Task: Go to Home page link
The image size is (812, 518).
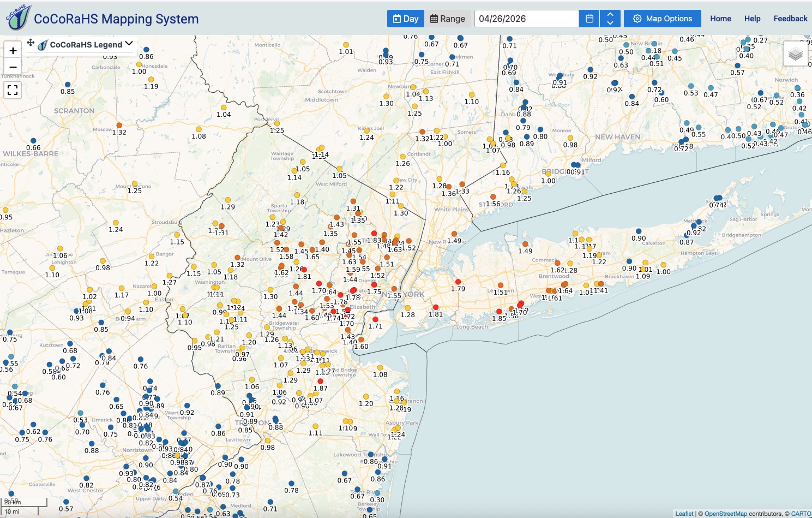Action: [720, 19]
